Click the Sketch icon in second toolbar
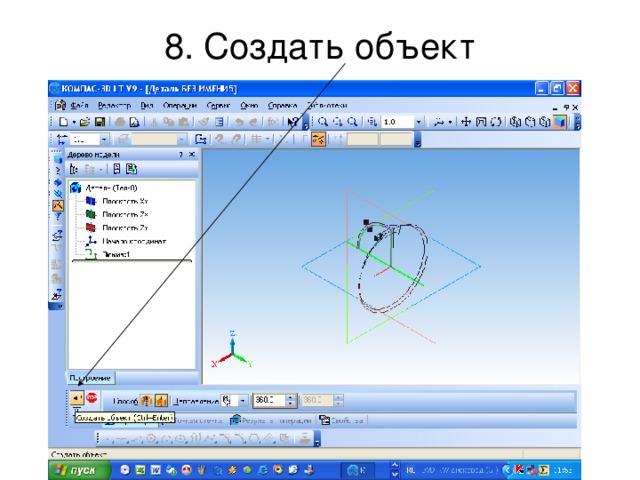Viewport: 640px width, 480px height. point(200,139)
